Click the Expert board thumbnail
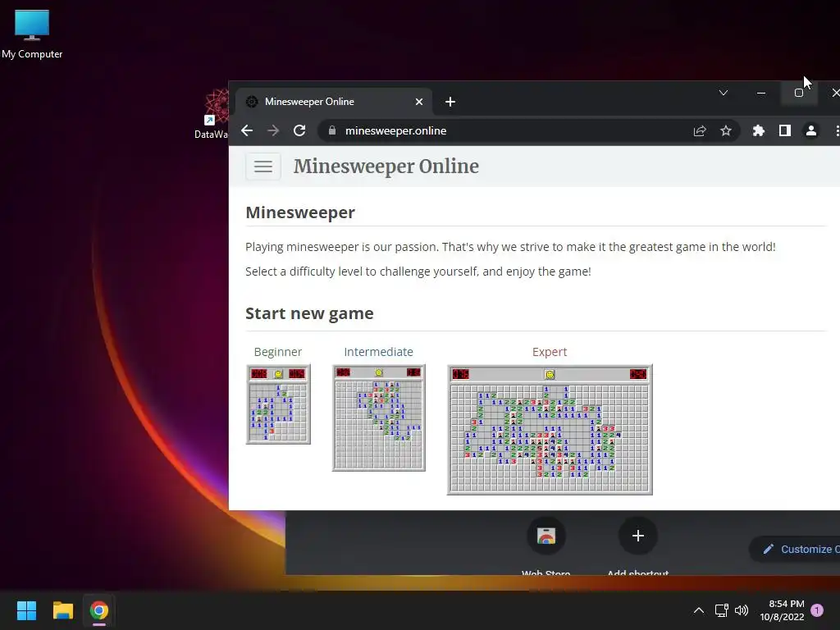 (x=550, y=430)
